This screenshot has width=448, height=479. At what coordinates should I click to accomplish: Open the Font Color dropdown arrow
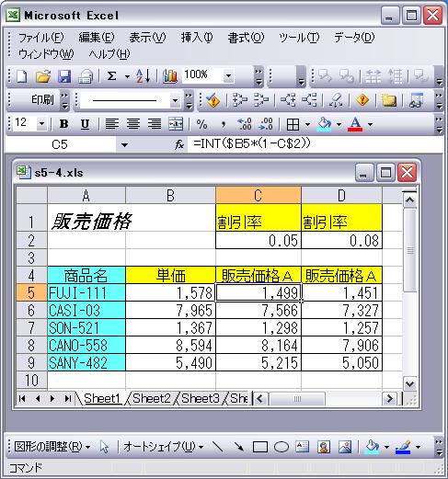point(370,124)
